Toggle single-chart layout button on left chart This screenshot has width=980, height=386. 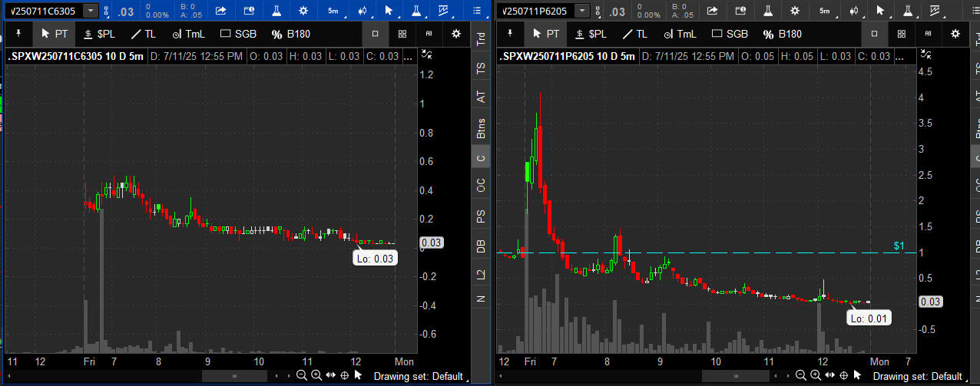click(375, 34)
